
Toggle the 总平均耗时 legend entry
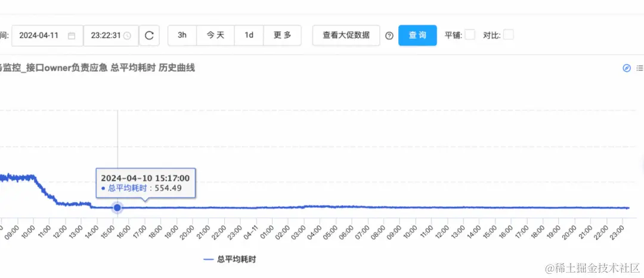click(x=230, y=260)
